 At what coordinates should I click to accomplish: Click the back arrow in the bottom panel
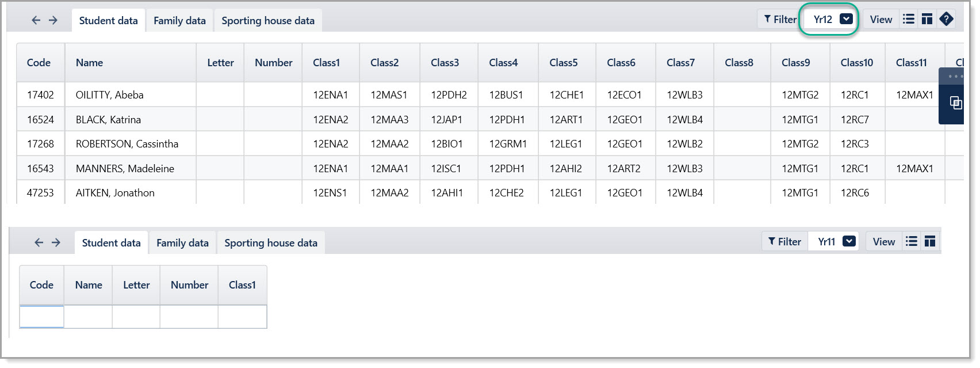pos(39,242)
